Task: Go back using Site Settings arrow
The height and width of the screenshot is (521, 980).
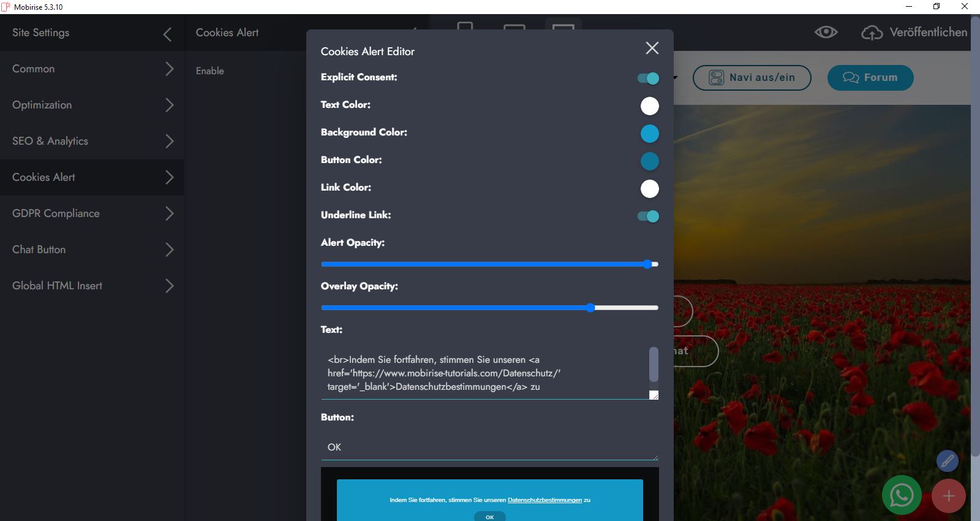Action: point(167,34)
